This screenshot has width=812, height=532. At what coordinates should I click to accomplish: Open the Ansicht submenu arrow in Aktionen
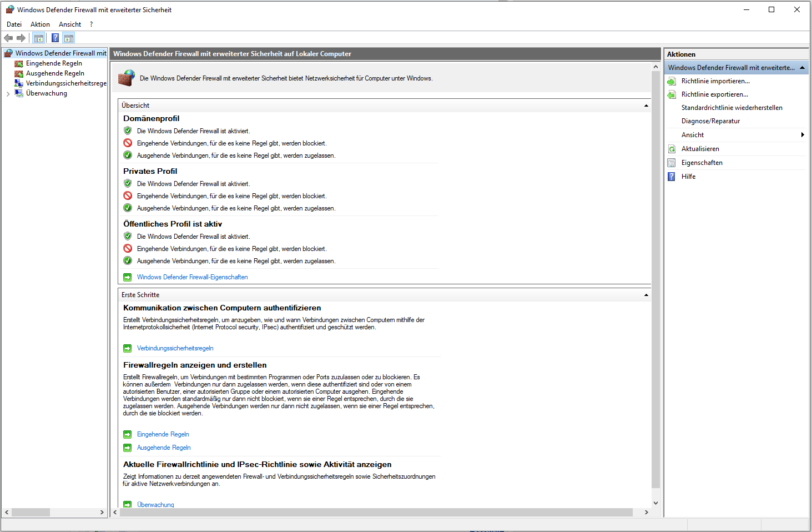803,134
